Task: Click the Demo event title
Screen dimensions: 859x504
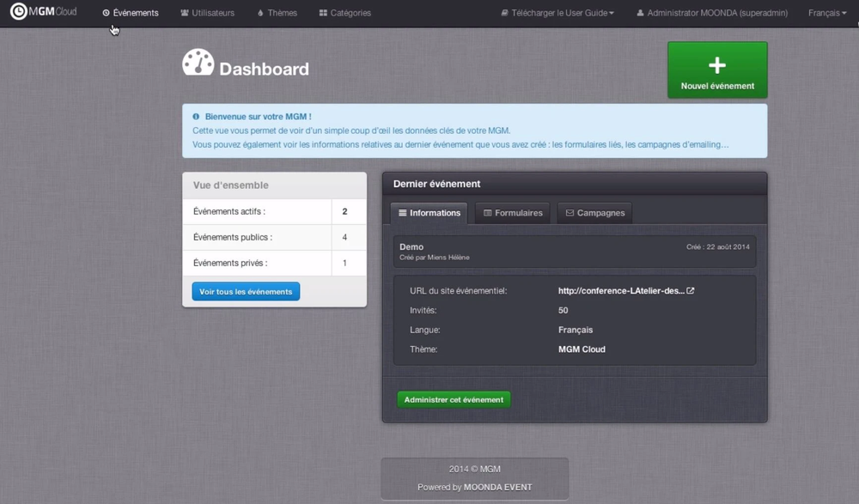Action: 411,246
